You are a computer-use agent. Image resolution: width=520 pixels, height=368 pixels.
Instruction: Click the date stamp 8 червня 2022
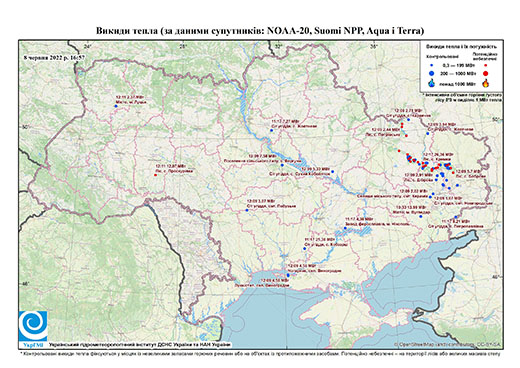[54, 57]
